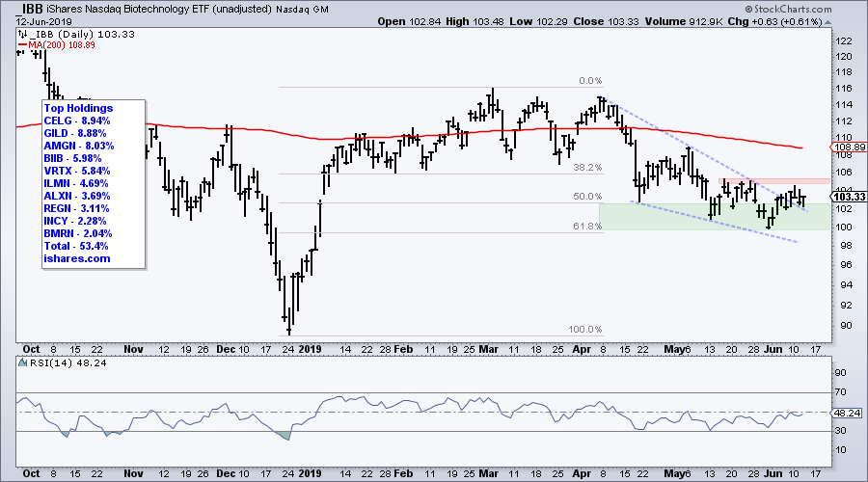Click the StockCharts.com copyright text
Viewport: 868px width, 482px height.
click(x=788, y=9)
